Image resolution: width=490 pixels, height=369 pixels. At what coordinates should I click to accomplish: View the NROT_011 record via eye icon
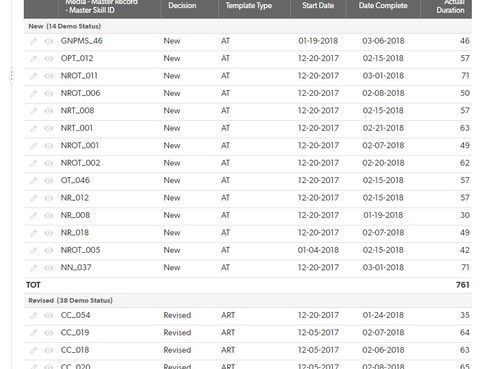click(49, 76)
